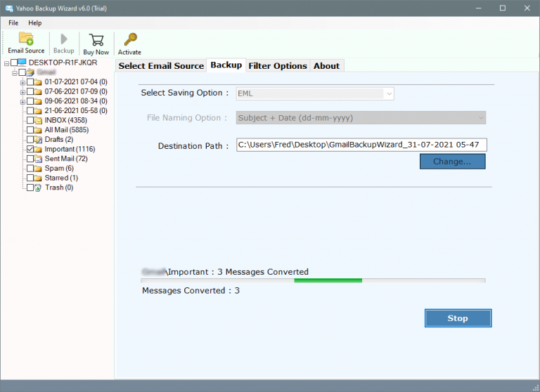This screenshot has height=392, width=540.
Task: Click the Trash bin icon
Action: [x=38, y=188]
